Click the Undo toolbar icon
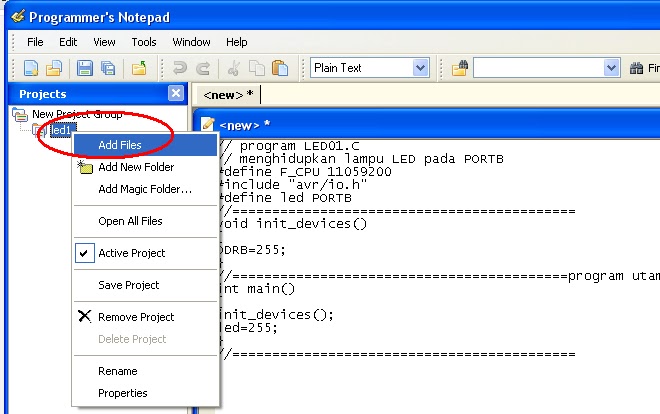The image size is (660, 414). [180, 68]
